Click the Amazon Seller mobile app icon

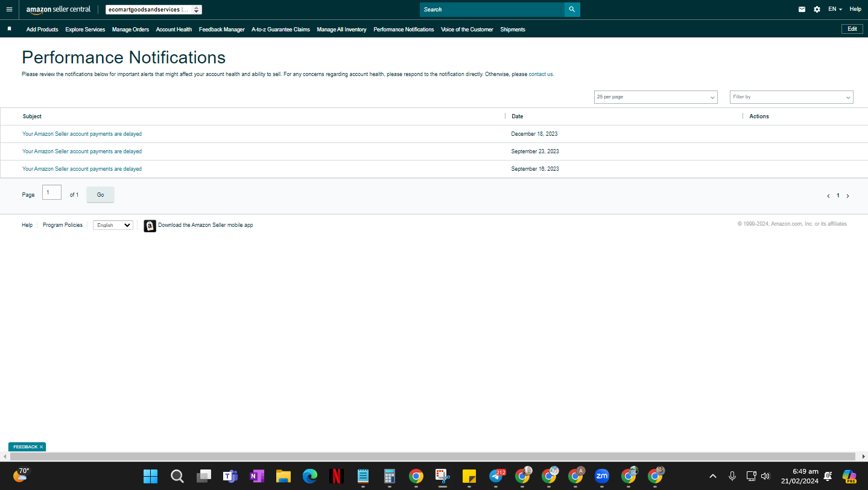coord(150,226)
